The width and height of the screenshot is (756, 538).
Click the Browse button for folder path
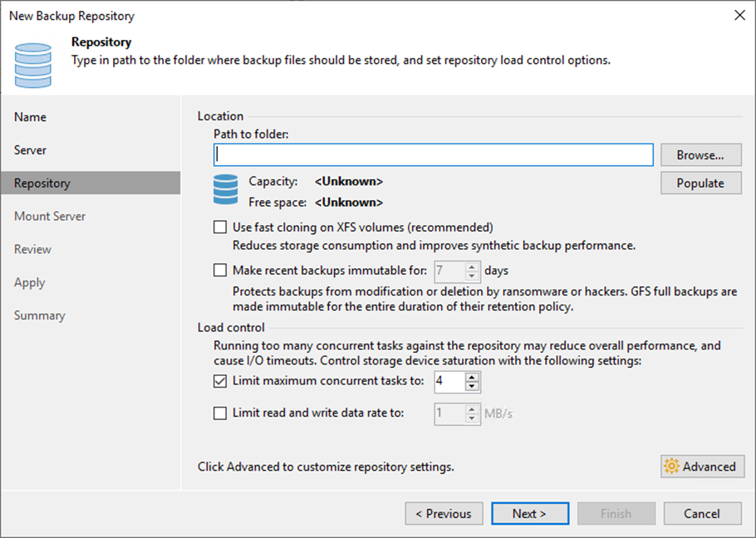(x=700, y=155)
